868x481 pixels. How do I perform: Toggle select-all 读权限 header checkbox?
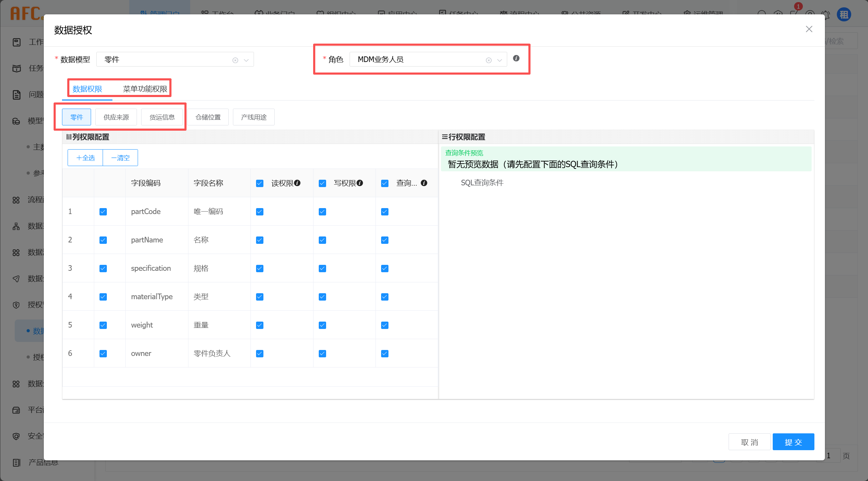click(260, 183)
